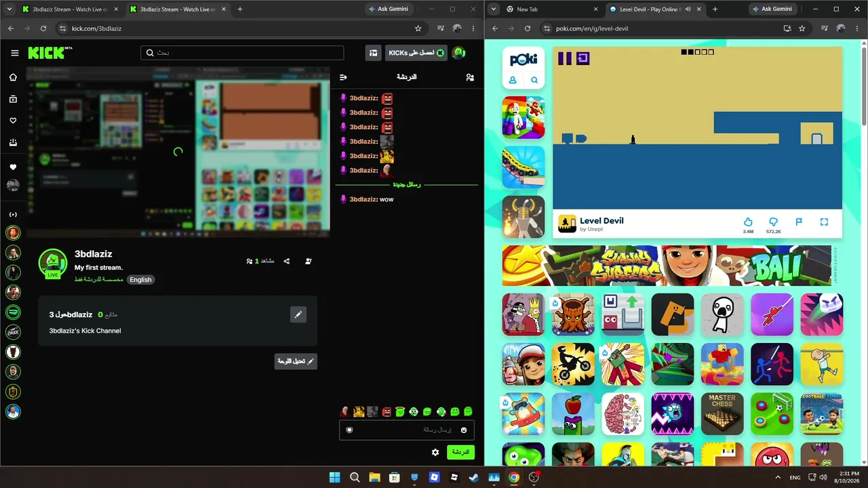The image size is (868, 488).
Task: Click Ask Gemini in the Poki window
Action: pos(772,9)
